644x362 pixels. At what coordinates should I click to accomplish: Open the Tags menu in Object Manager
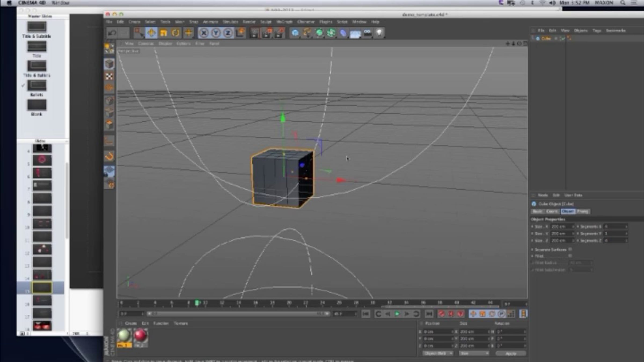[x=597, y=31]
